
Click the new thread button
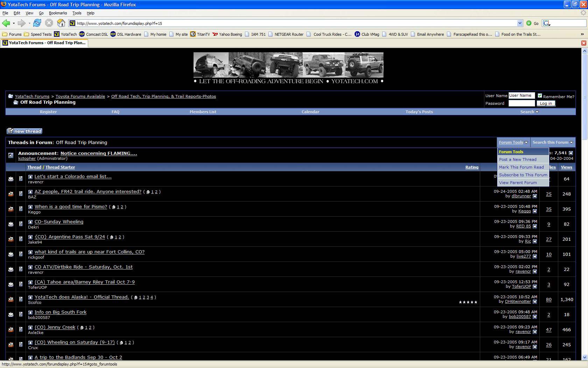point(24,131)
